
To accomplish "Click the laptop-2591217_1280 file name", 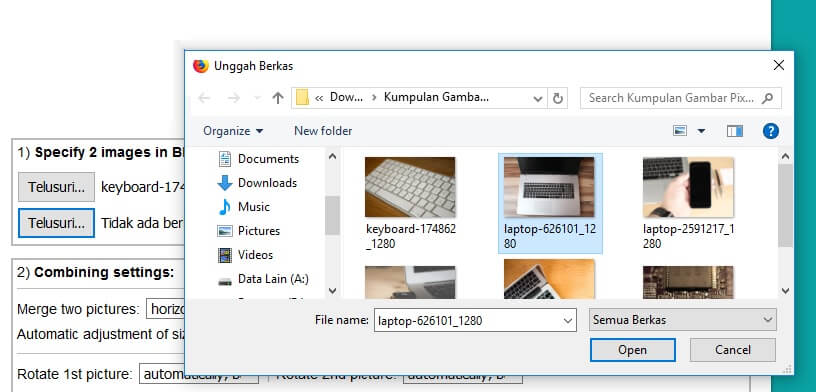I will point(688,236).
